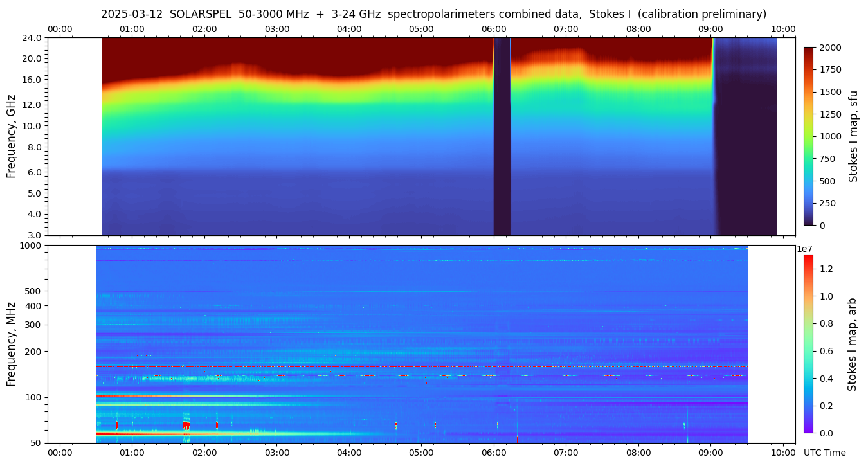868x466 pixels.
Task: Select the "Frequency, MHz" axis label
Action: [11, 344]
